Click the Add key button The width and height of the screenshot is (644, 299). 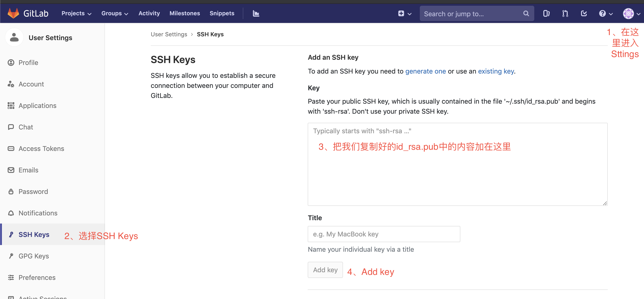325,270
